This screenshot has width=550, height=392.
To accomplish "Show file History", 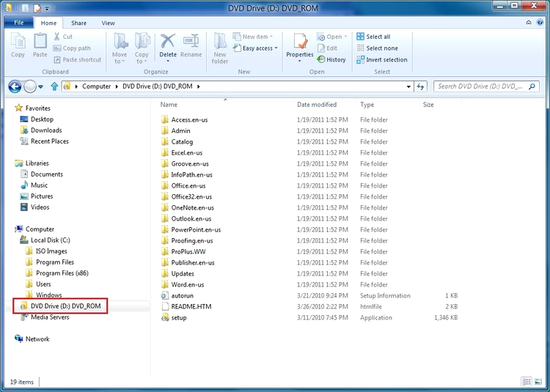I will point(331,59).
